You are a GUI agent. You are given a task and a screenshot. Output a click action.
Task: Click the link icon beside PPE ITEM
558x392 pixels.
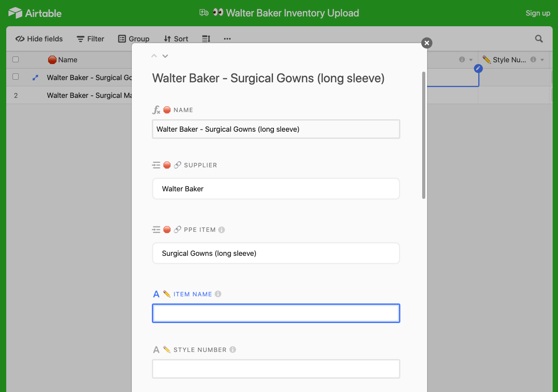[x=177, y=230]
